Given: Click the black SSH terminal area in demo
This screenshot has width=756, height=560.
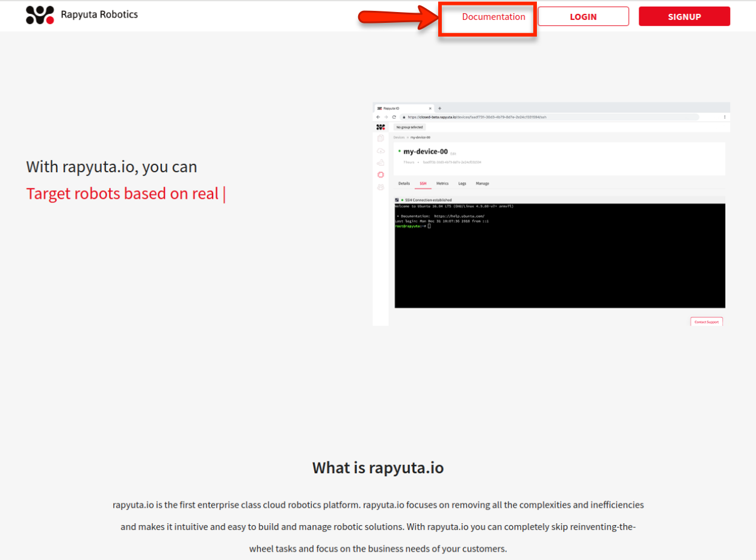Looking at the screenshot, I should pos(560,256).
